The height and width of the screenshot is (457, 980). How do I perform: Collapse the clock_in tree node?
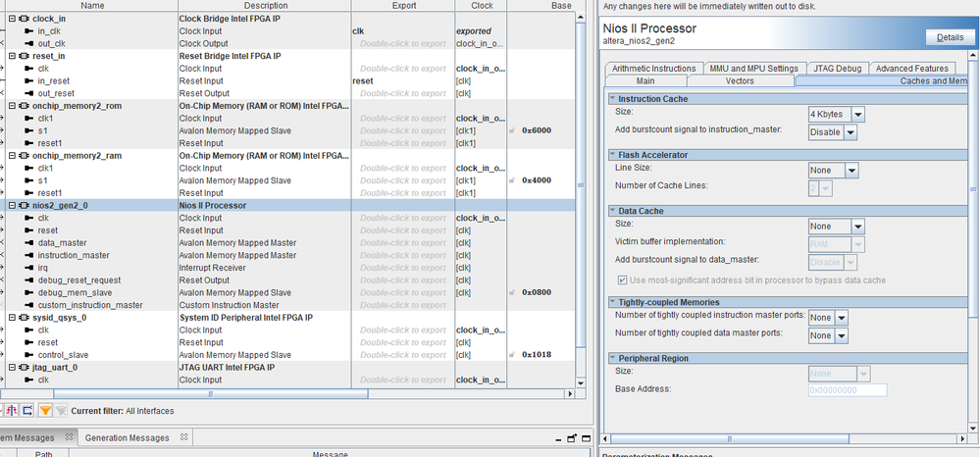[12, 19]
